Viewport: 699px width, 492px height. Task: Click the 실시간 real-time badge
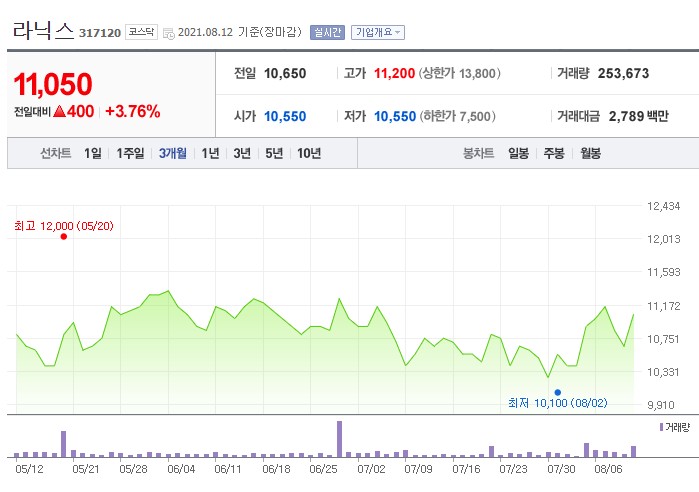tap(328, 32)
